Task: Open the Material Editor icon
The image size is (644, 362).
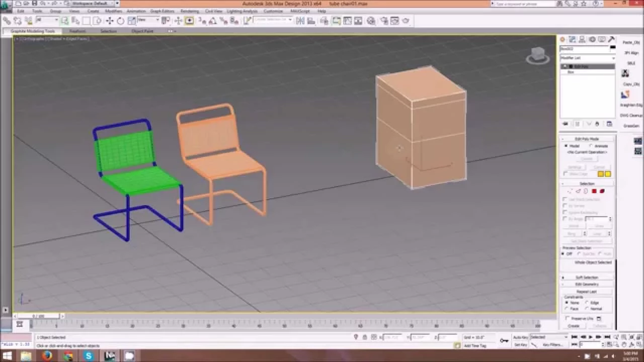Action: (x=371, y=21)
